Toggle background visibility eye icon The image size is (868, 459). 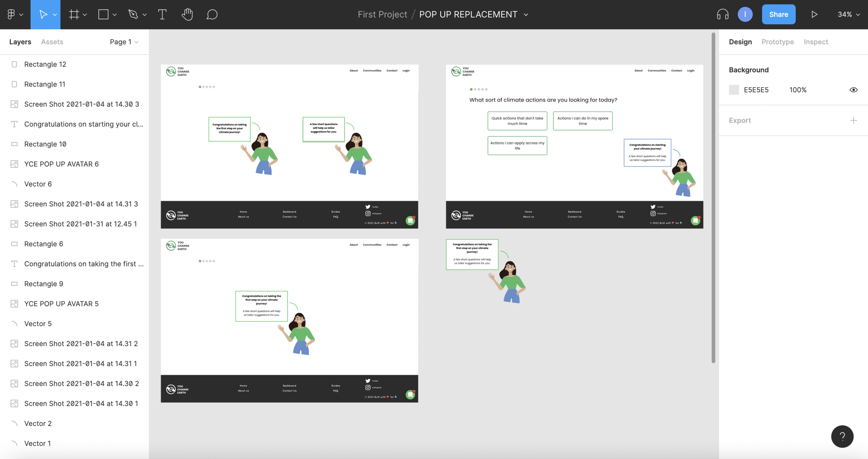pyautogui.click(x=853, y=90)
